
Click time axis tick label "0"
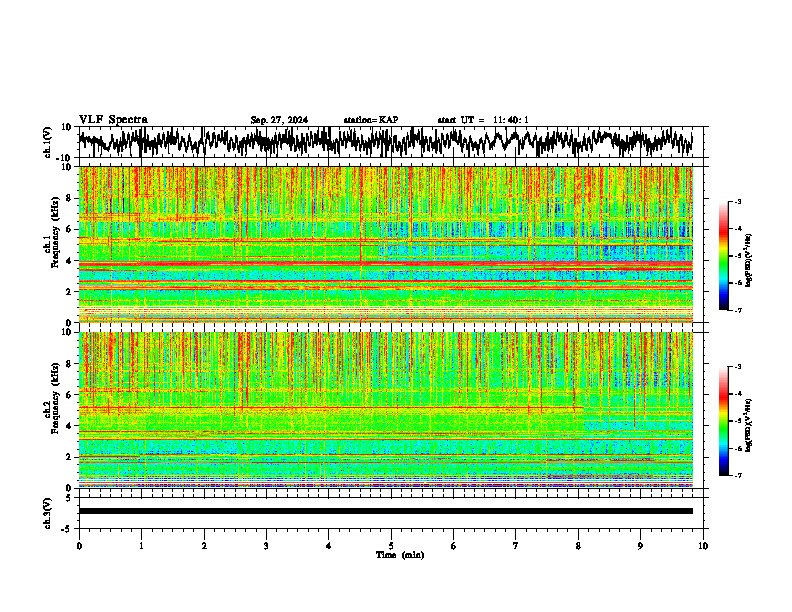tap(79, 546)
